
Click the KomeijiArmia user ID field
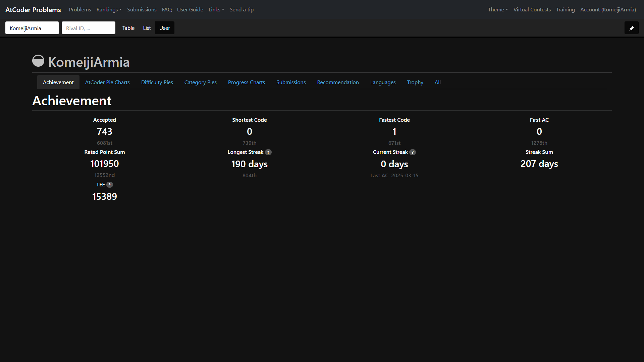click(32, 28)
